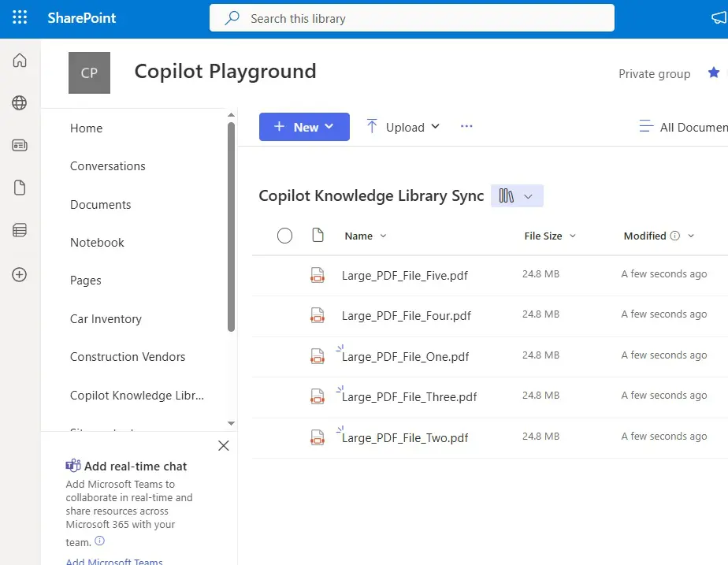Expand the New button dropdown
The image size is (728, 565).
304,127
